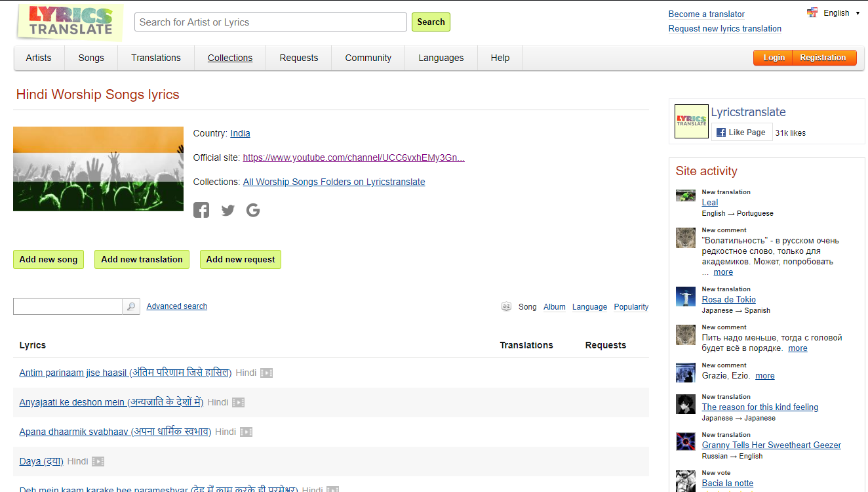The height and width of the screenshot is (492, 868).
Task: Click Add new translation button
Action: click(142, 259)
